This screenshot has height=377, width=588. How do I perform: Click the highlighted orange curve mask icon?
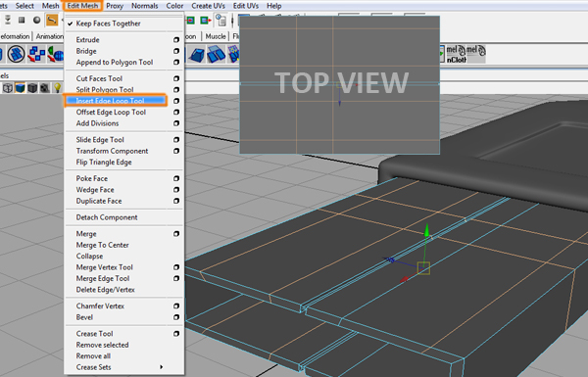pyautogui.click(x=52, y=20)
